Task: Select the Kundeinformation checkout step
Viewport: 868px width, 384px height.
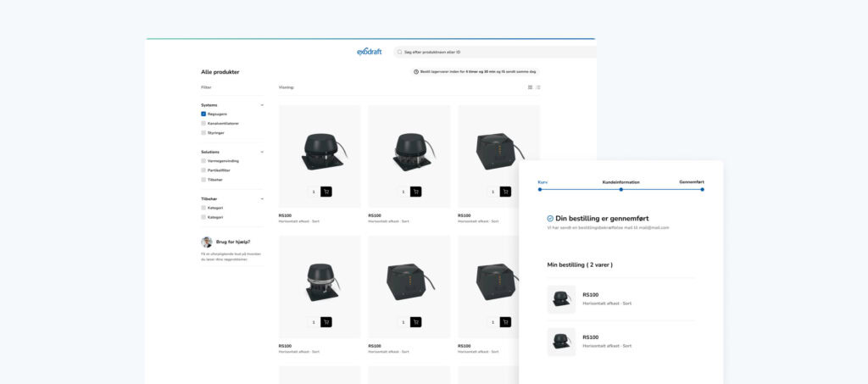Action: tap(620, 189)
